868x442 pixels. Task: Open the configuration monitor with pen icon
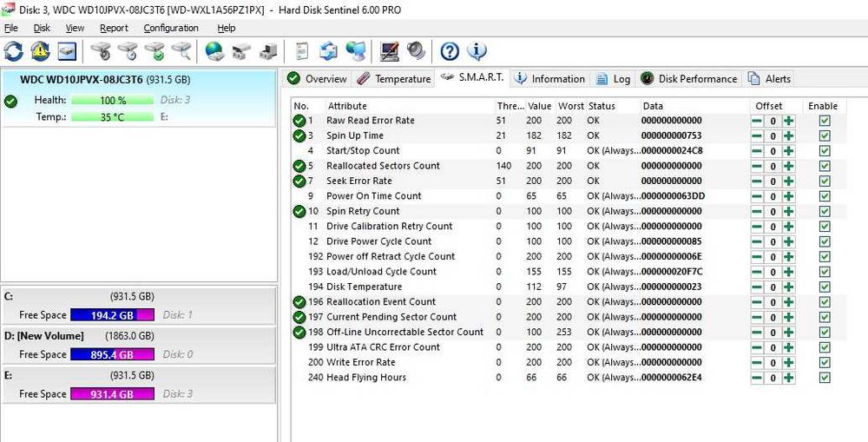click(x=390, y=51)
